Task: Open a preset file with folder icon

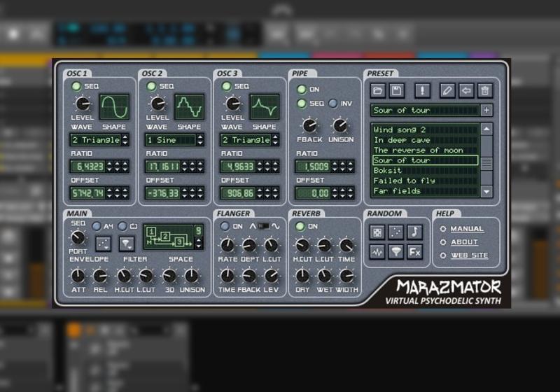Action: coord(377,90)
